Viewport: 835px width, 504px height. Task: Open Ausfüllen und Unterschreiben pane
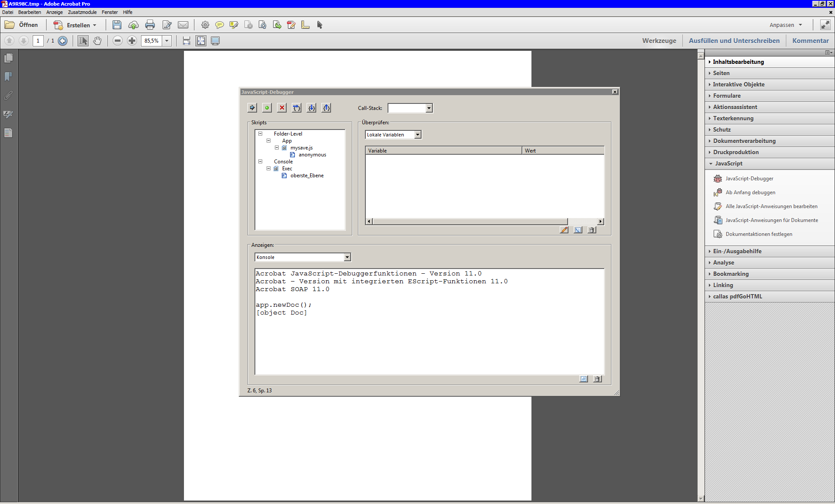(x=734, y=41)
